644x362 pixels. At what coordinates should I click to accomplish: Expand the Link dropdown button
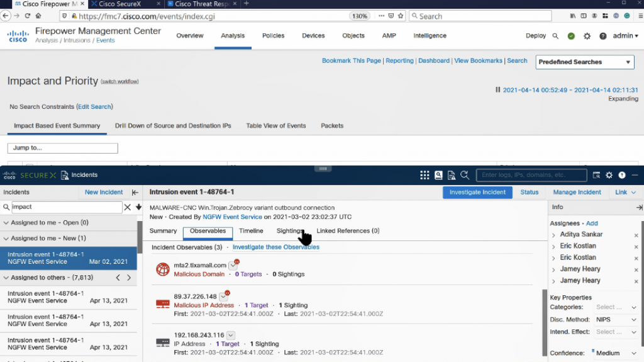click(625, 192)
